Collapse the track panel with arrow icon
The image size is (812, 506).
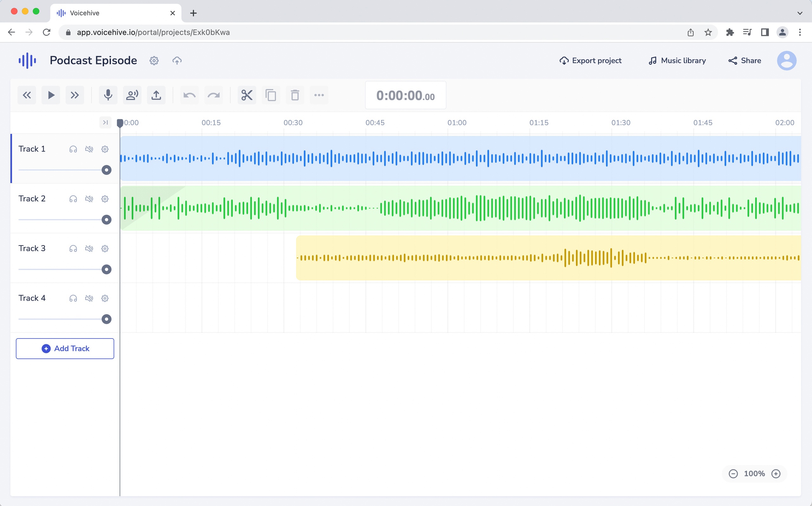pyautogui.click(x=105, y=122)
